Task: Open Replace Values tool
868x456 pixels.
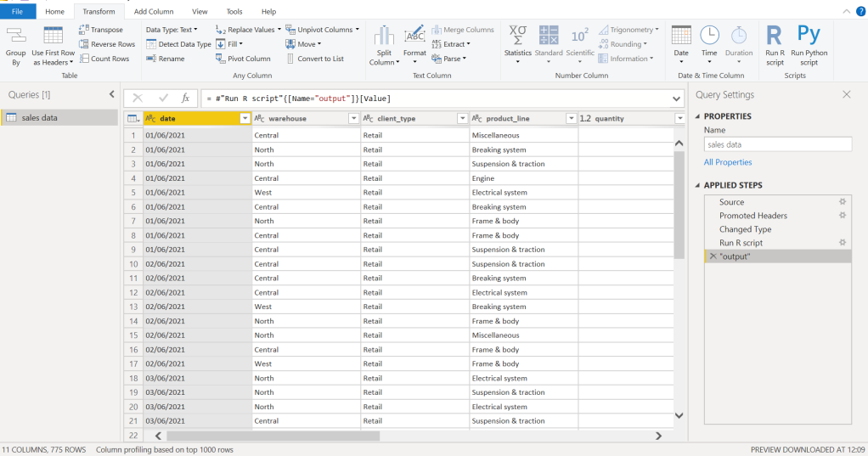Action: tap(248, 30)
